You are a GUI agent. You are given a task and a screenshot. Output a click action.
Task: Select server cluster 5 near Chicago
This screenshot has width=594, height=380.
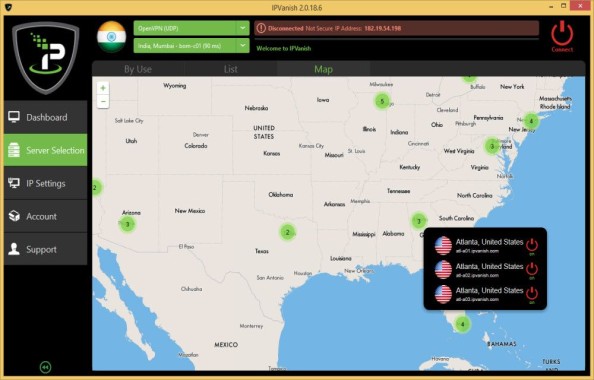pos(382,101)
